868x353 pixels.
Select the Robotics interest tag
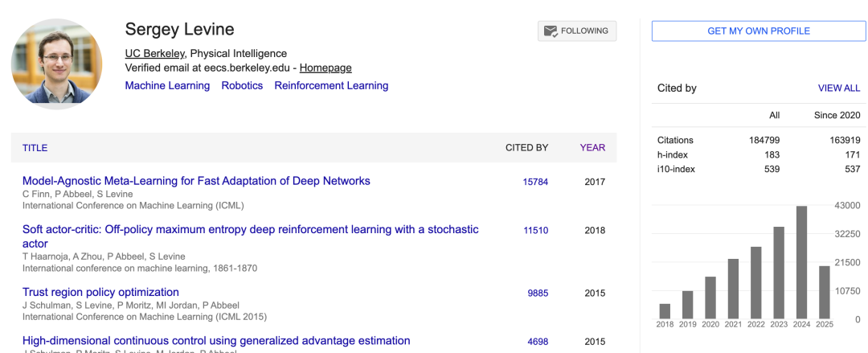click(x=242, y=85)
